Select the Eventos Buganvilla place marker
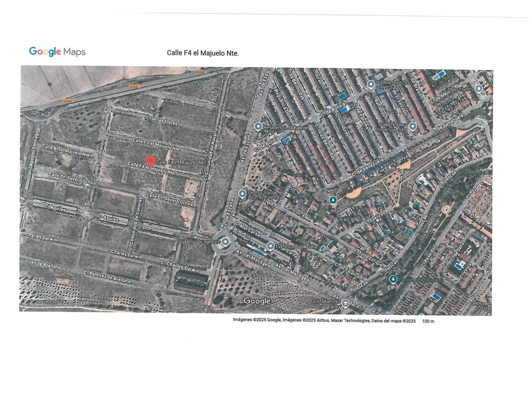The image size is (532, 399). [x=271, y=246]
